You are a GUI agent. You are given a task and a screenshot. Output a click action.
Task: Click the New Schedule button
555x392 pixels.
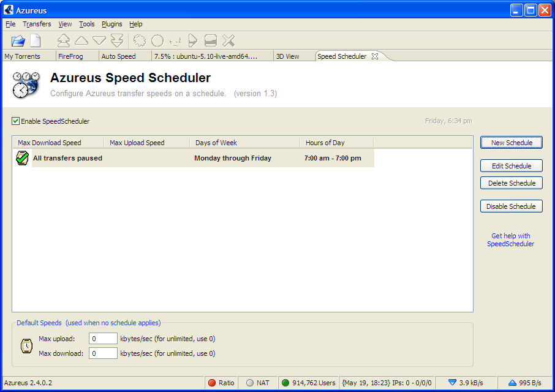point(512,143)
